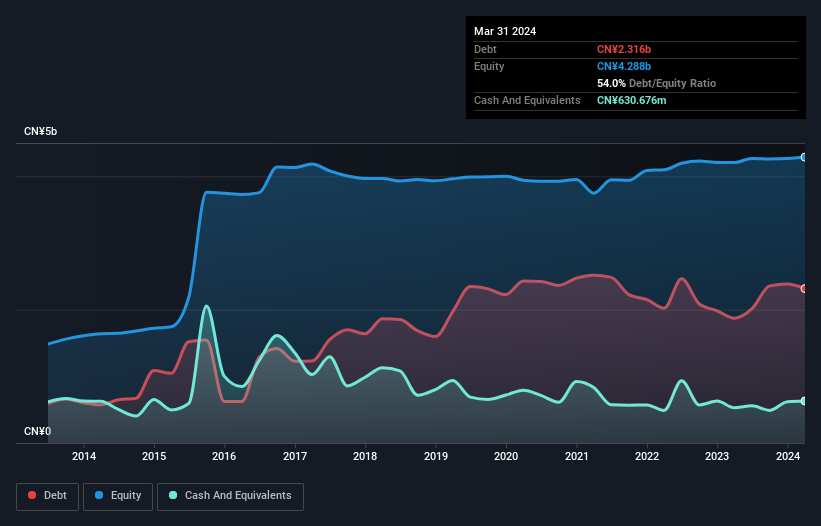Click the Equity value CN¥4.288b in tooltip

(x=624, y=66)
